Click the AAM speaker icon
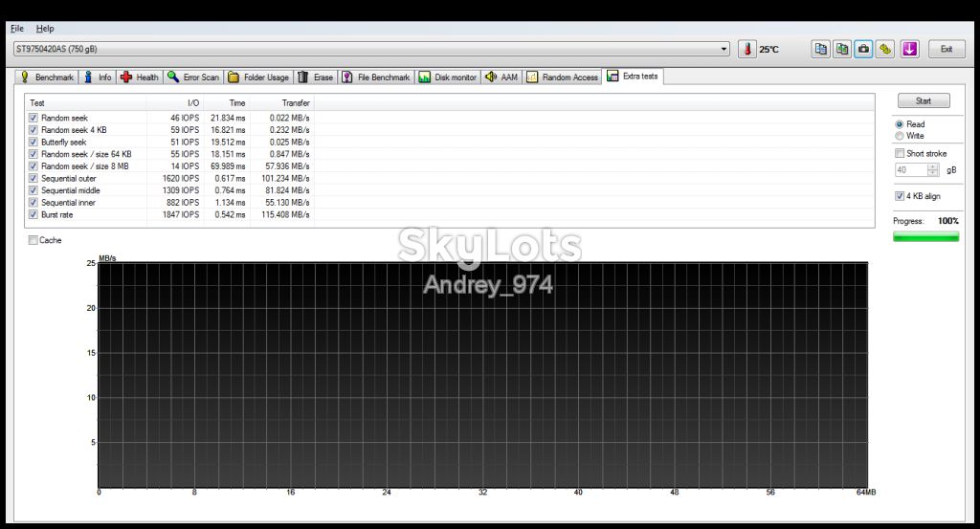Image resolution: width=980 pixels, height=529 pixels. coord(491,77)
